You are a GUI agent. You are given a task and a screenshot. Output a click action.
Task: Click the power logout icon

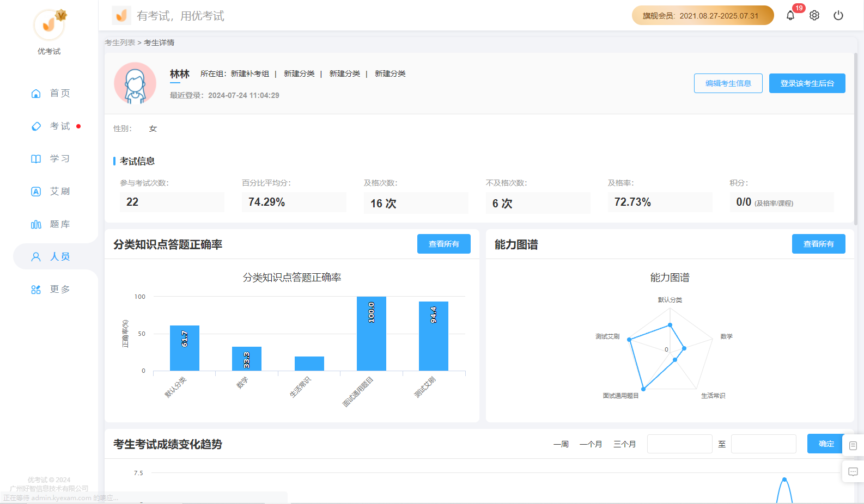(x=838, y=15)
